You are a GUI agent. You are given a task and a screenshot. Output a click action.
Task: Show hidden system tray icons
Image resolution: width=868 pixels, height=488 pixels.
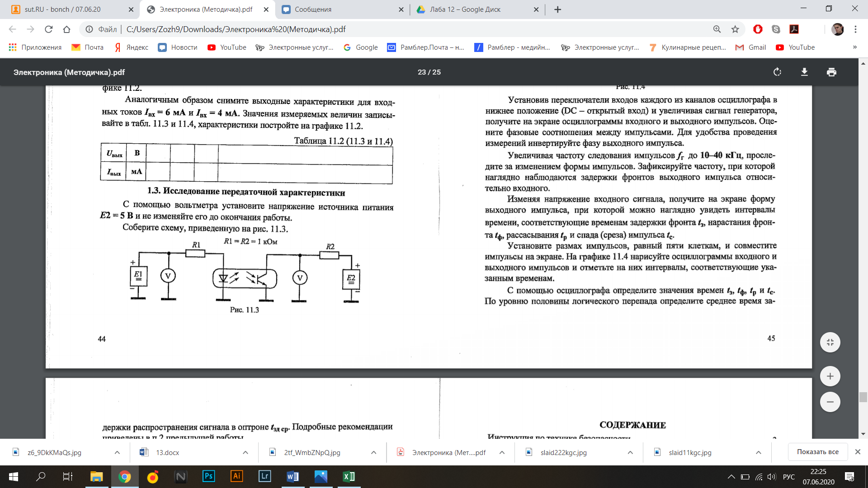(731, 477)
